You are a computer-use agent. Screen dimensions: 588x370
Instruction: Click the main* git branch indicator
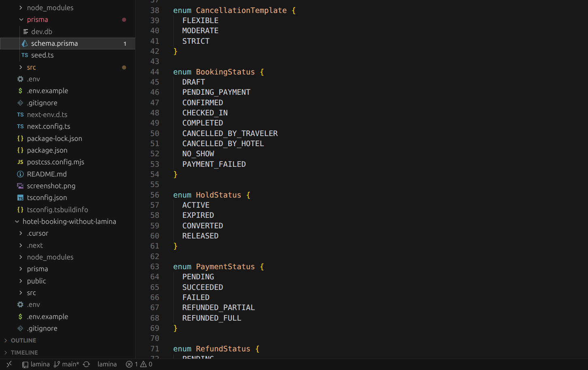coord(66,364)
